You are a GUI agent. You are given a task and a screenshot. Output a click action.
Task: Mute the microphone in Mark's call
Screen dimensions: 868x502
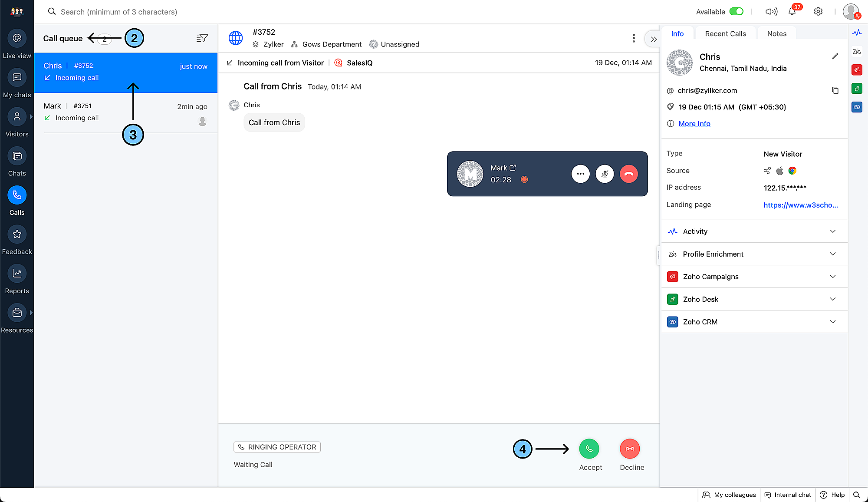[605, 174]
